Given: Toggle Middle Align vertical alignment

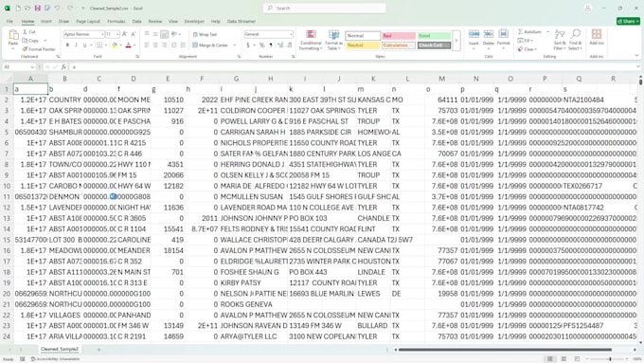Looking at the screenshot, I should [x=155, y=34].
